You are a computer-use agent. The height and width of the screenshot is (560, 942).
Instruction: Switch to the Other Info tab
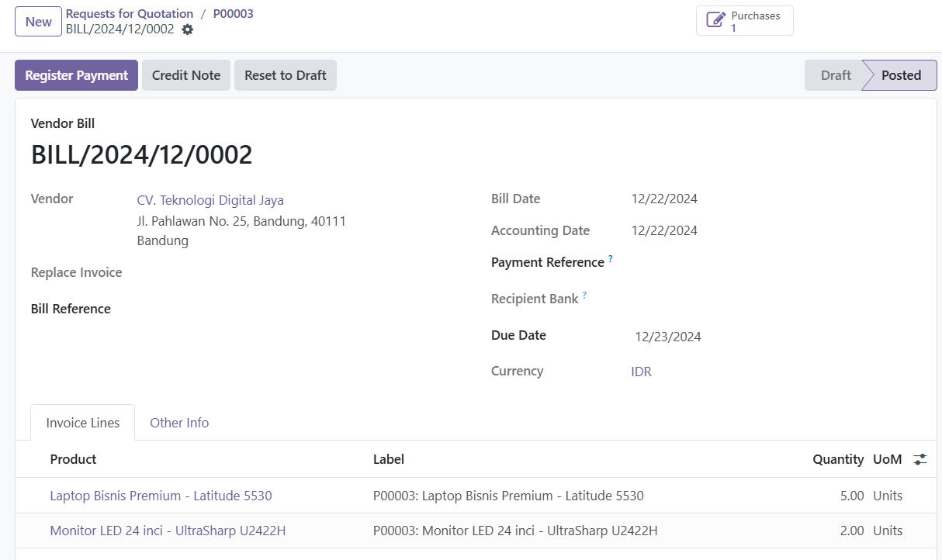pyautogui.click(x=179, y=423)
